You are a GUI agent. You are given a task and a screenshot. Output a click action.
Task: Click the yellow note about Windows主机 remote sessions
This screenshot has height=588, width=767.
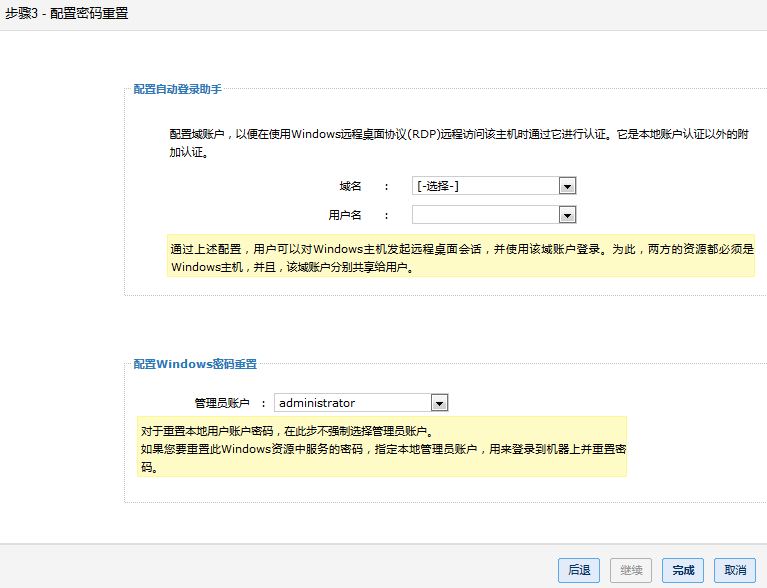460,257
